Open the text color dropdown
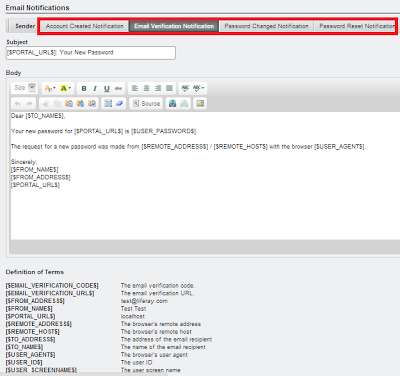 coord(50,88)
